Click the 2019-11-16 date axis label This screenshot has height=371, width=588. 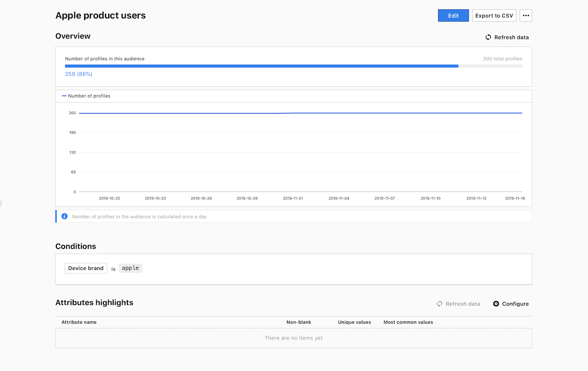[x=515, y=198]
